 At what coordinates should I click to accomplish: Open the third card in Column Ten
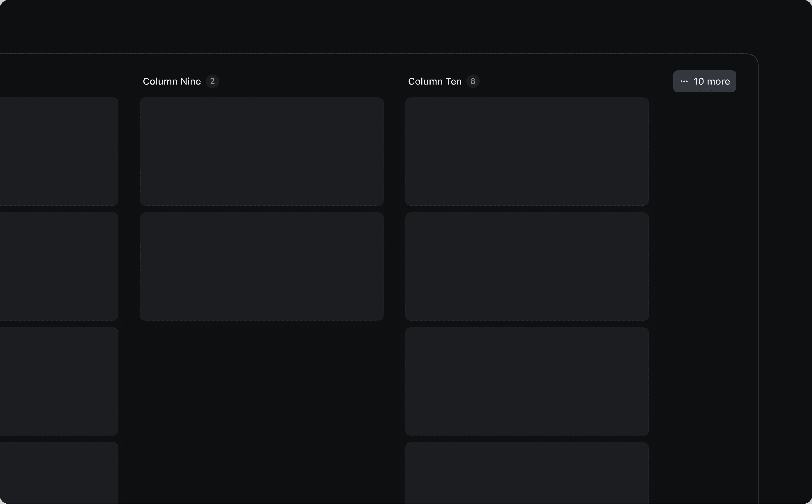tap(527, 381)
